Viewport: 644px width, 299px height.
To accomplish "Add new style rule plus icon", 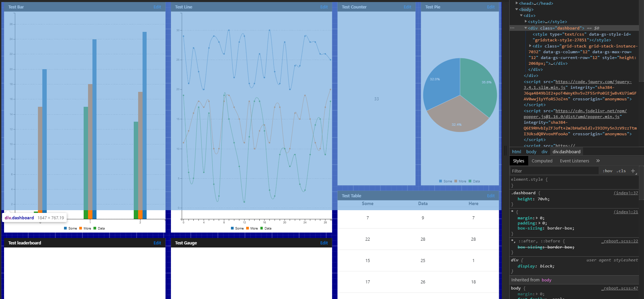I will [633, 171].
